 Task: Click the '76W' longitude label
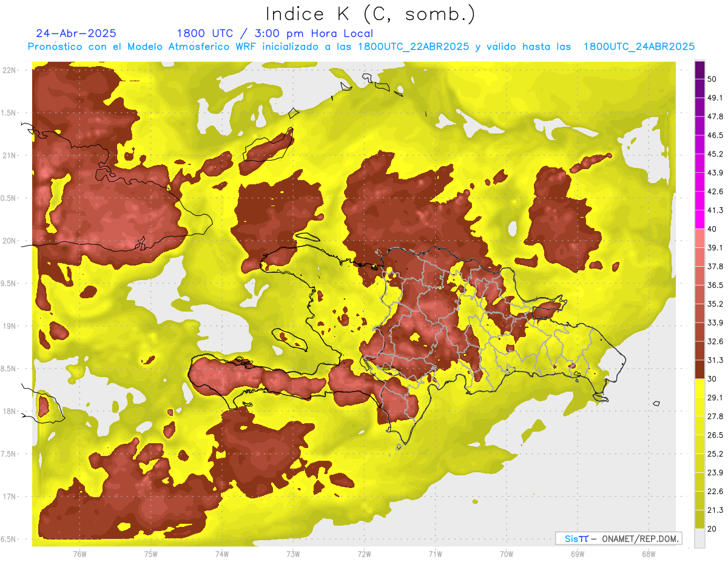pos(79,554)
